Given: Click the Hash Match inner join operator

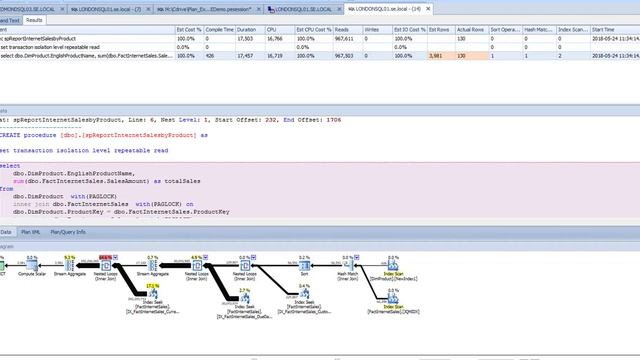Looking at the screenshot, I should [348, 268].
